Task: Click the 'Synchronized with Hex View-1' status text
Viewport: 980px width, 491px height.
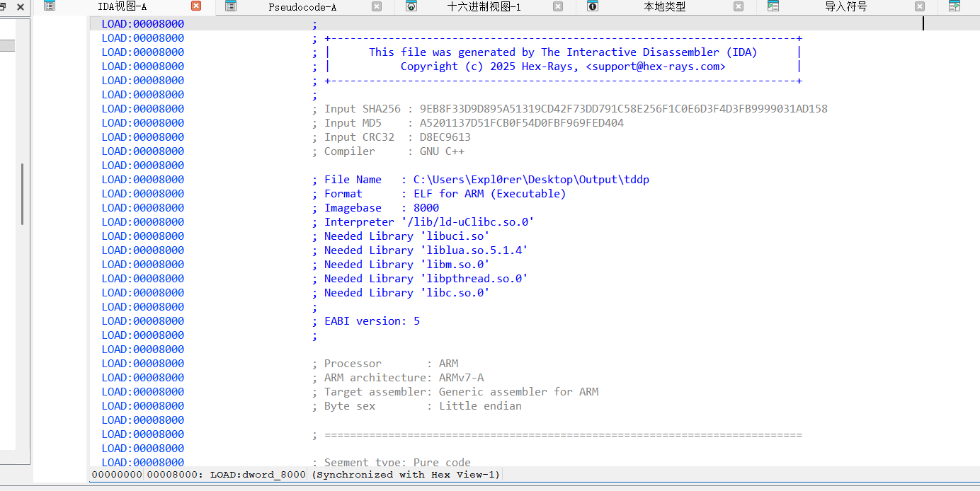Action: 407,475
